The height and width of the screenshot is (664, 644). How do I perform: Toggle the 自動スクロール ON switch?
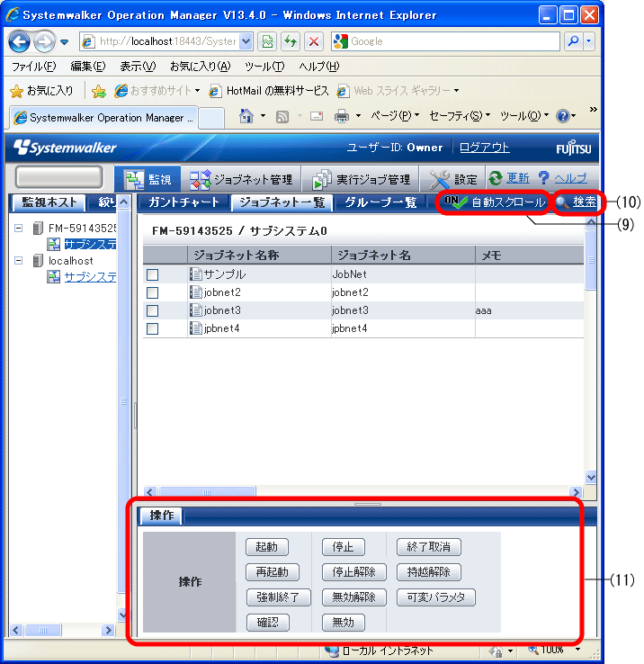coord(495,202)
